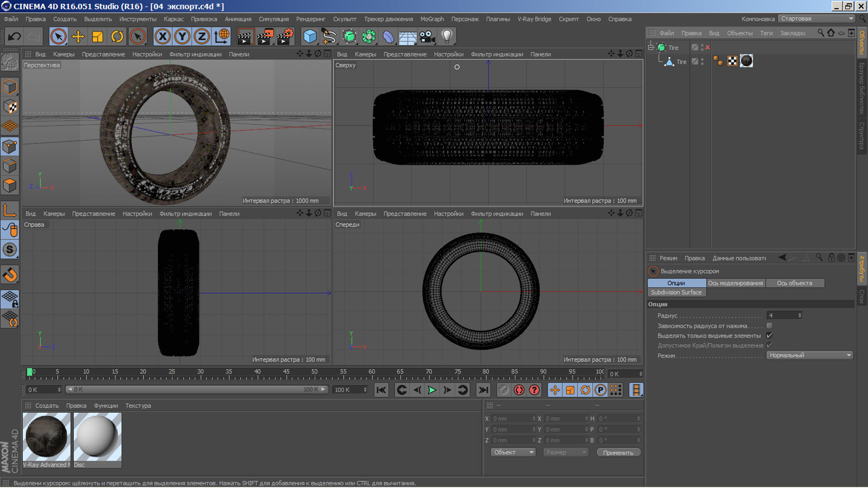Open the Файл menu
Screen dimensions: 868x488
pos(11,19)
